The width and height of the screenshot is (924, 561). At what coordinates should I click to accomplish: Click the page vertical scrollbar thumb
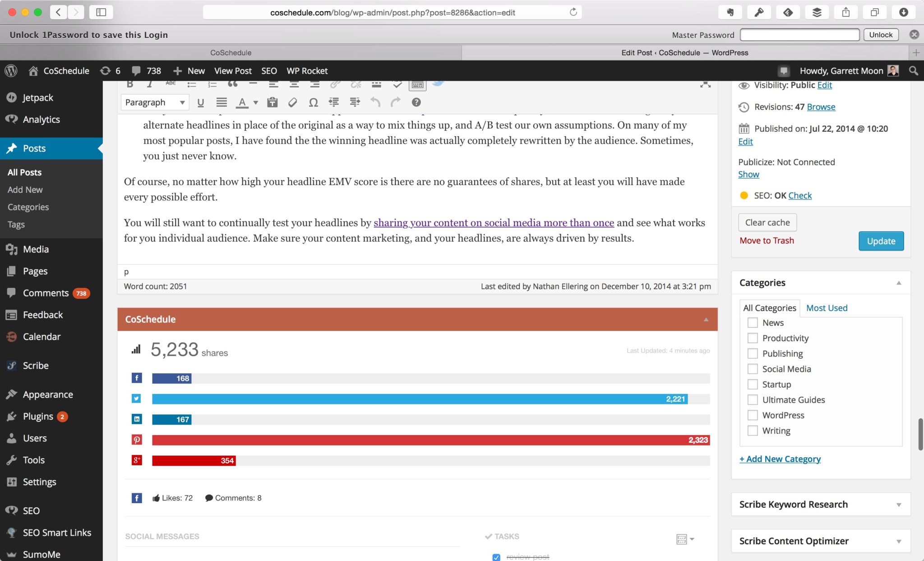920,434
